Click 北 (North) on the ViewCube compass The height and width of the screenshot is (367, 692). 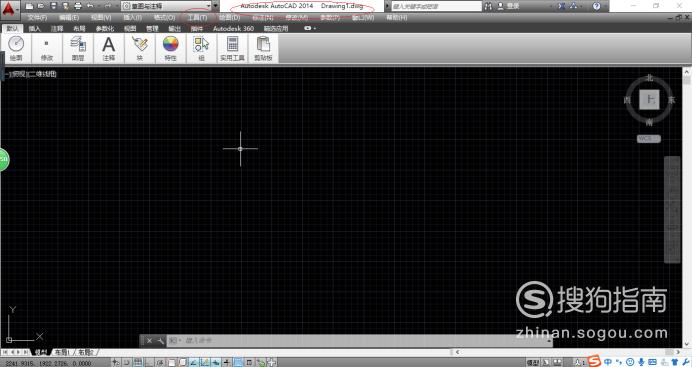649,78
